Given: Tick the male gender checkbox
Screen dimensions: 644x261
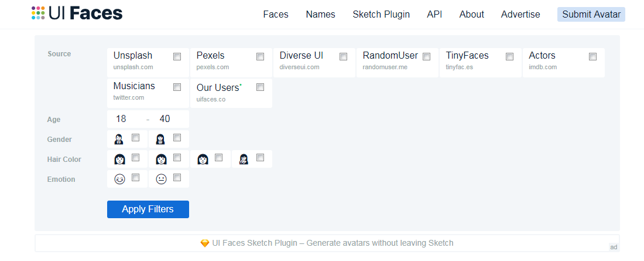Looking at the screenshot, I should click(136, 138).
